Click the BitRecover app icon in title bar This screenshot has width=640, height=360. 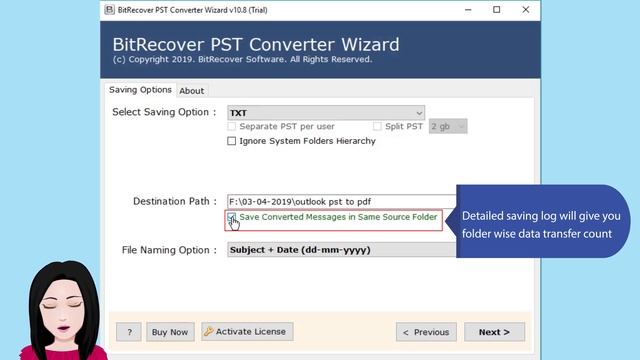pyautogui.click(x=109, y=10)
